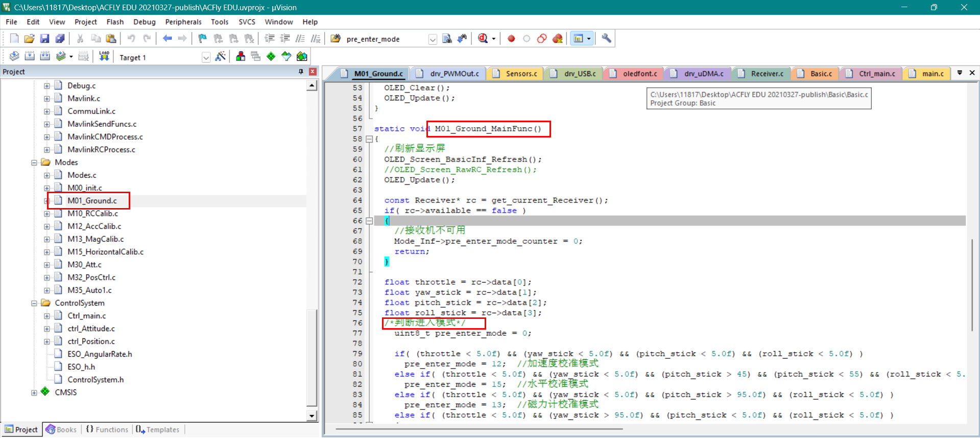Collapse the code fold at line 66

pos(369,221)
